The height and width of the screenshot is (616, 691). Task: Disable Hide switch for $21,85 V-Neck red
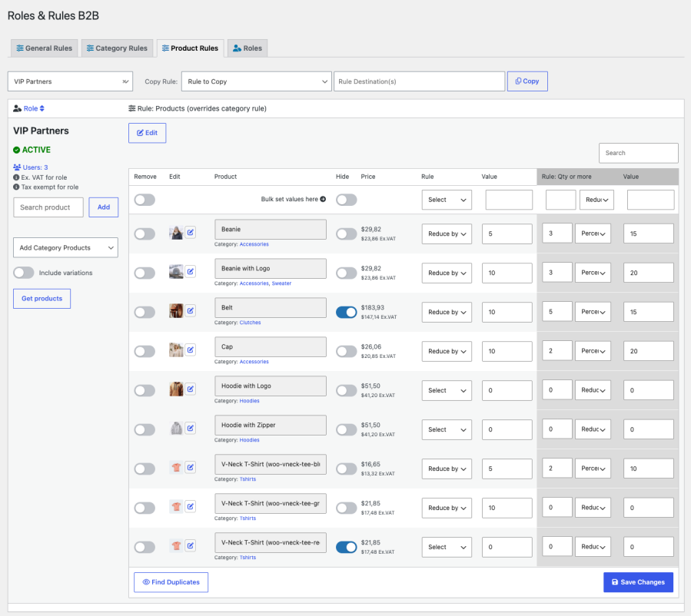[347, 548]
